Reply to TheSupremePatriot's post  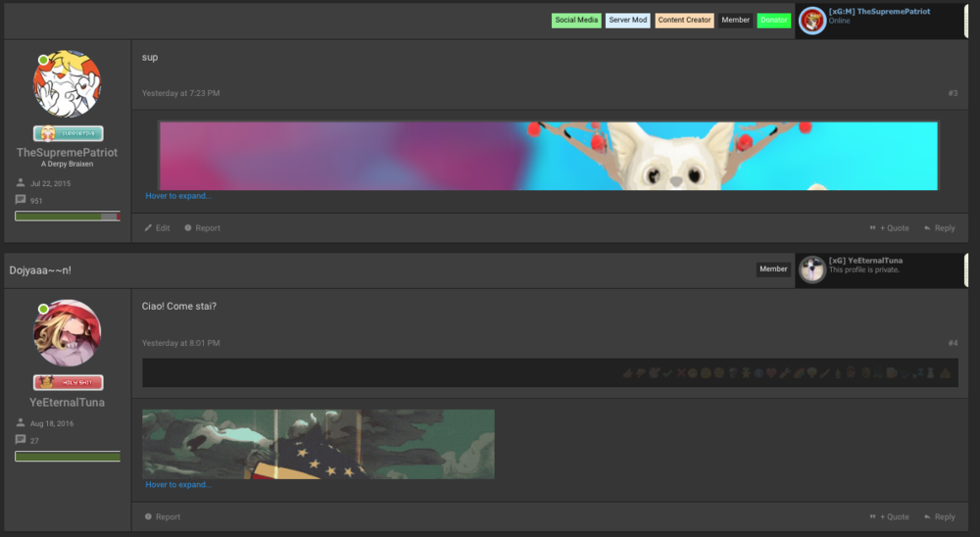(x=940, y=228)
